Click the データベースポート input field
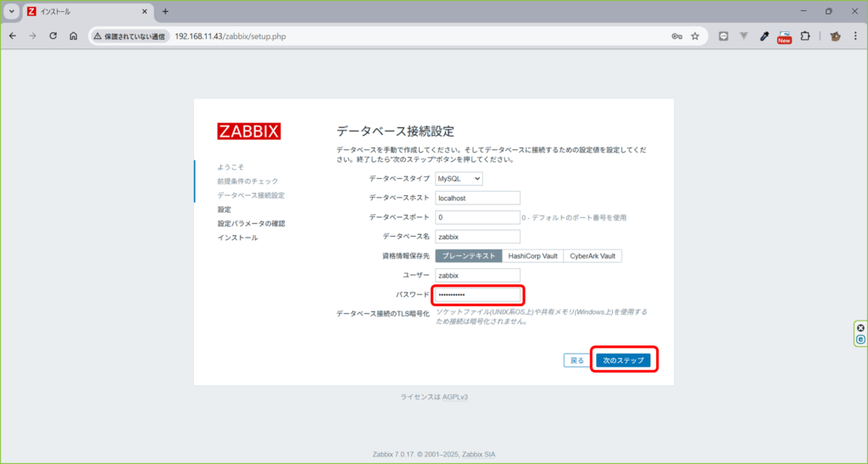Viewport: 868px width, 464px height. coord(477,218)
